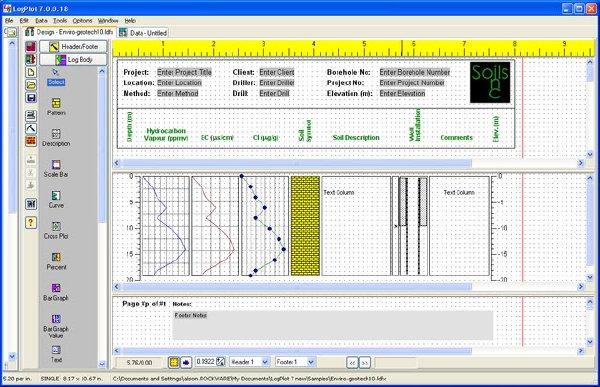The width and height of the screenshot is (600, 387).
Task: Switch to the Design Enviro-geotech10 tab
Action: click(x=69, y=32)
